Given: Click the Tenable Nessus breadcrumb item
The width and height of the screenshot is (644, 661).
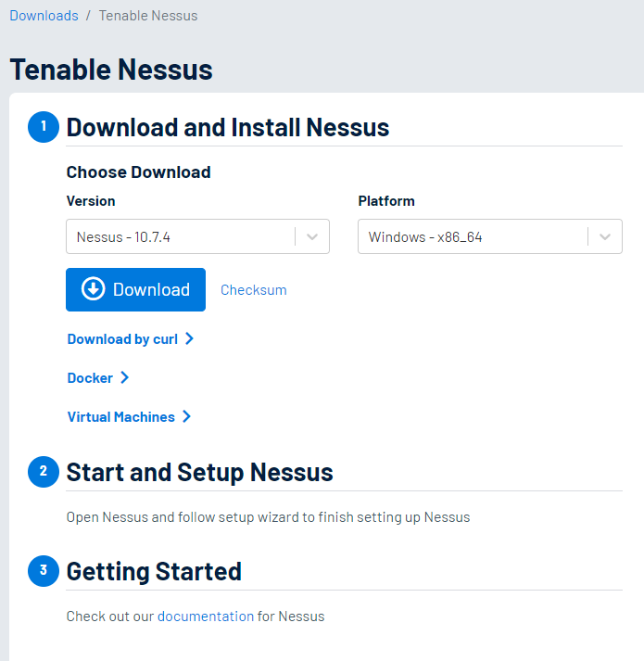Looking at the screenshot, I should point(147,16).
